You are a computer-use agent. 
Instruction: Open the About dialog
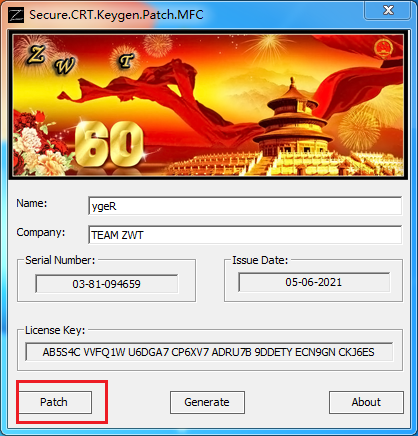[366, 402]
